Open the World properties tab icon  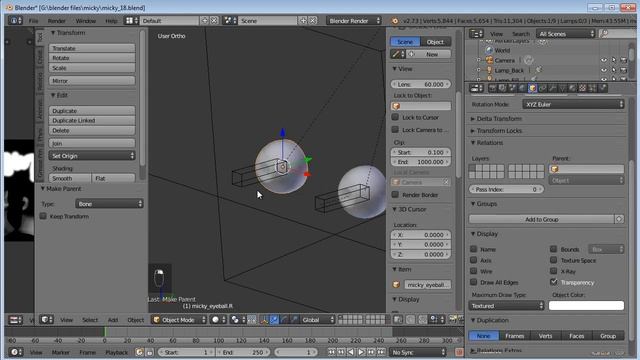point(522,88)
